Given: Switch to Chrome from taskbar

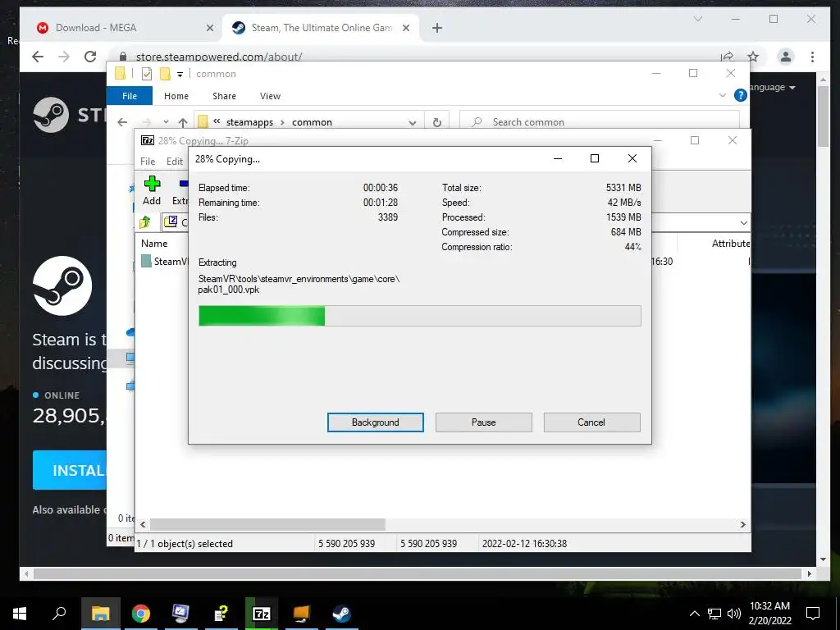Looking at the screenshot, I should click(x=141, y=614).
